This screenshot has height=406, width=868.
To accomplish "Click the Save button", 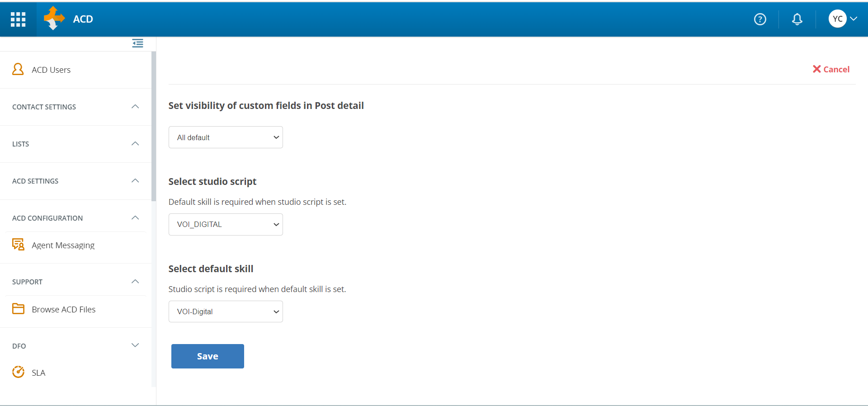I will coord(208,356).
